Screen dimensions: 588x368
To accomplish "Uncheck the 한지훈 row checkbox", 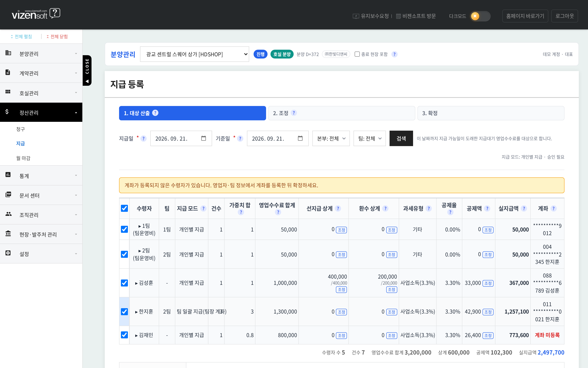I will pos(124,312).
